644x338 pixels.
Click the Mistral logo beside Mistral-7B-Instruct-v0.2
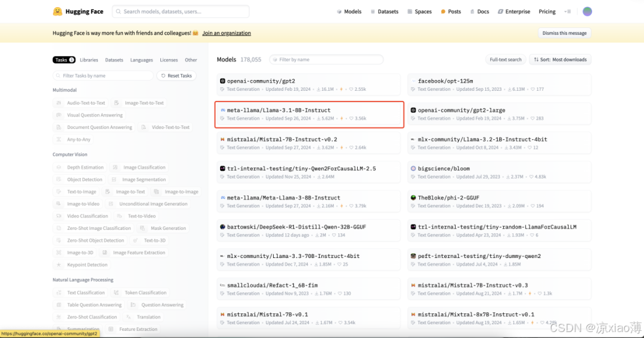(x=222, y=139)
